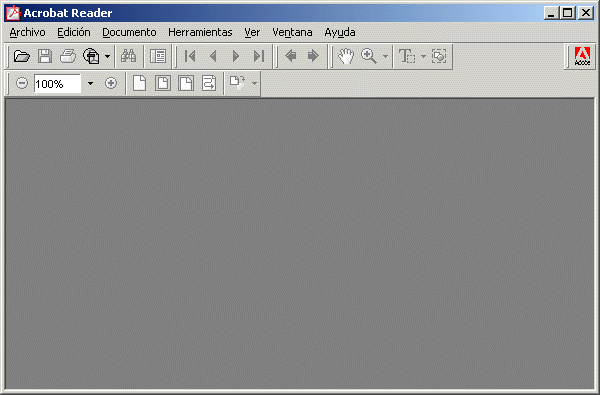The width and height of the screenshot is (600, 395).
Task: Click the Adobe logo button
Action: click(582, 57)
